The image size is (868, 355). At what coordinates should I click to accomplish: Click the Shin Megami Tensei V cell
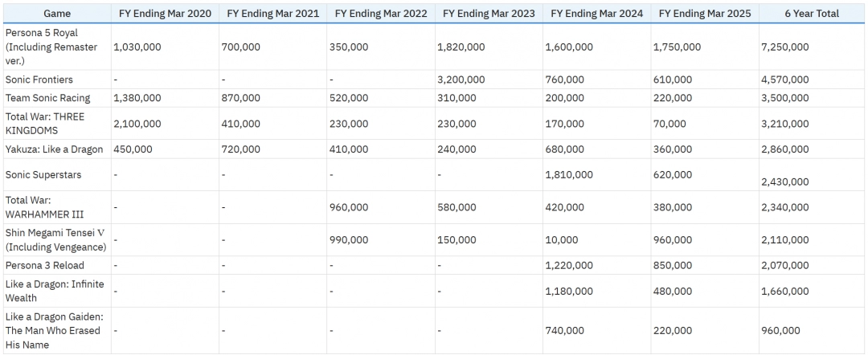[53, 239]
